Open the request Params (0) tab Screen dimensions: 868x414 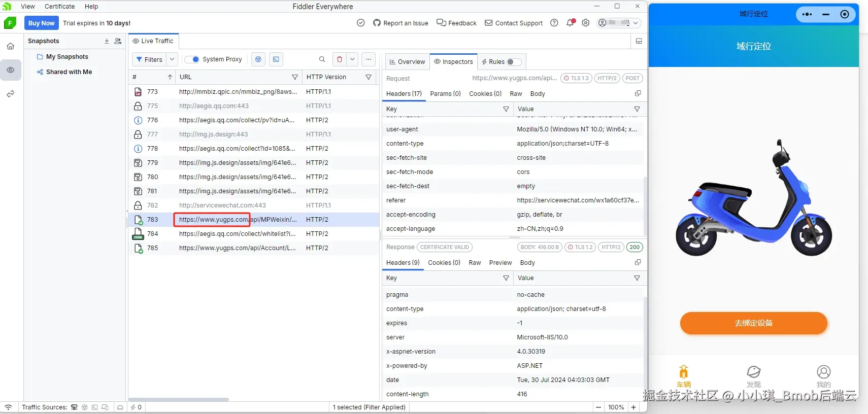click(x=445, y=94)
